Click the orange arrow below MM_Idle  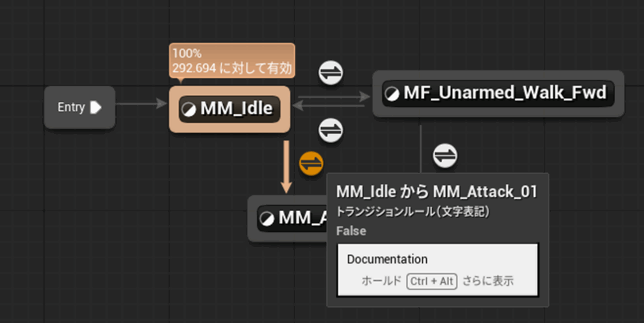pos(286,167)
